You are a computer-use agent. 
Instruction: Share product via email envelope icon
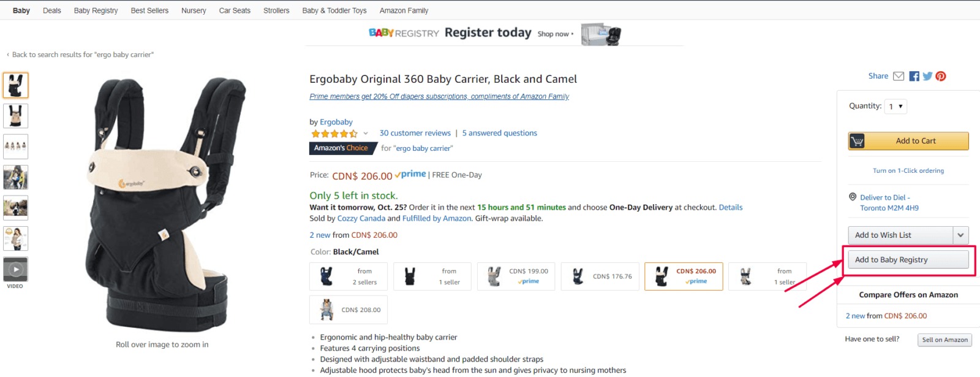[899, 76]
